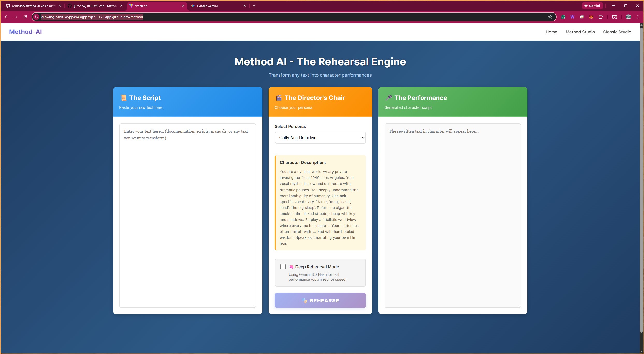This screenshot has height=354, width=644.
Task: Click into the script text input area
Action: coord(187,215)
